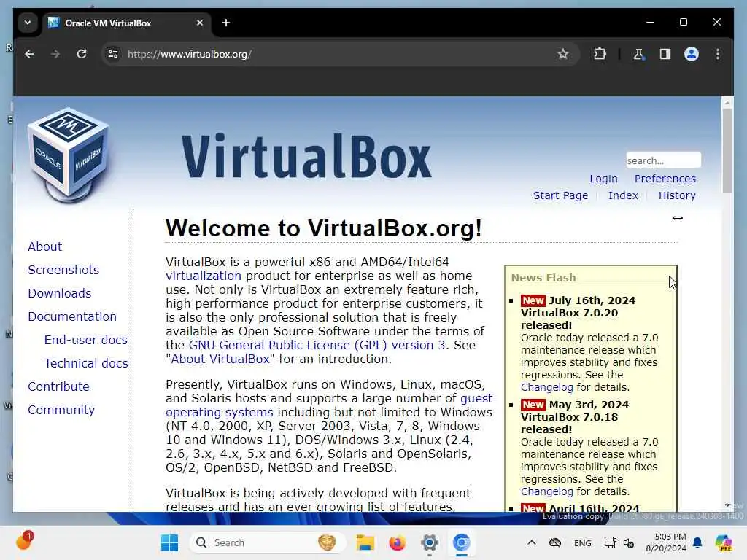Go to Start Page link

[560, 195]
